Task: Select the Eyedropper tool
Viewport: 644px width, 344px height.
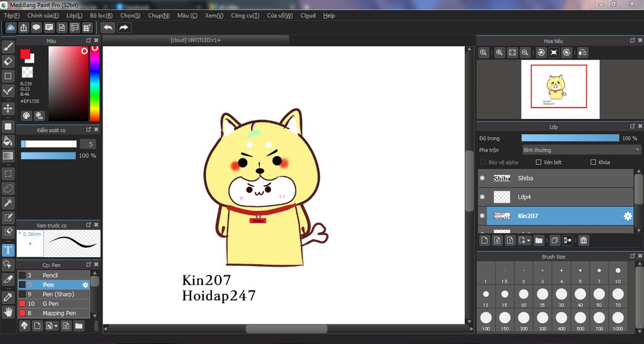Action: click(8, 297)
